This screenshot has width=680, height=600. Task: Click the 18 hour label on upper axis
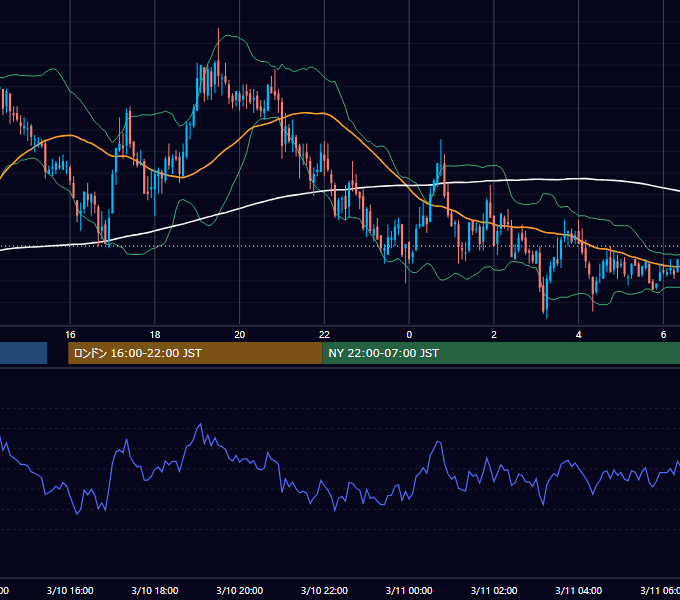click(x=155, y=335)
